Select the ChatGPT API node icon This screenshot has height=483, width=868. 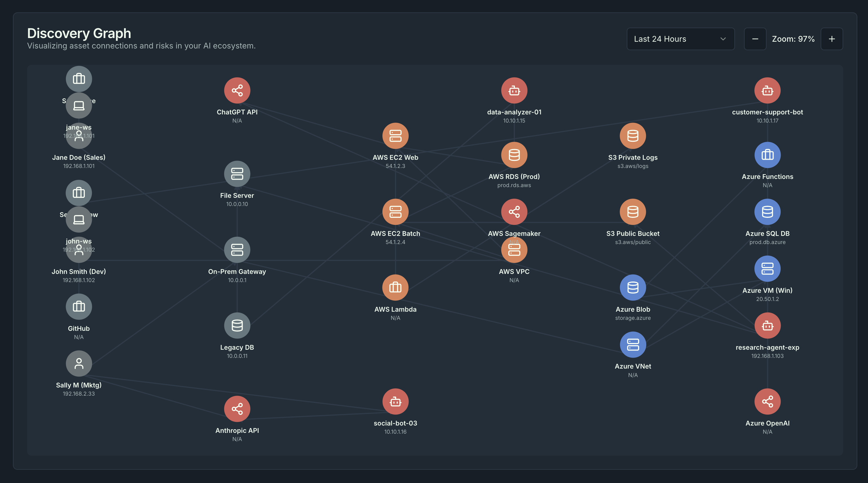pyautogui.click(x=237, y=91)
